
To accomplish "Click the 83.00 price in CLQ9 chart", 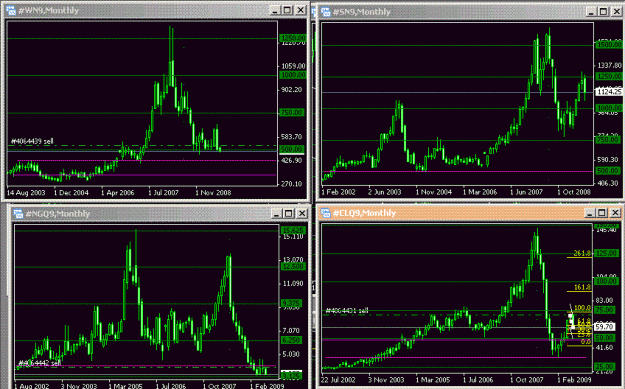I will tap(604, 300).
